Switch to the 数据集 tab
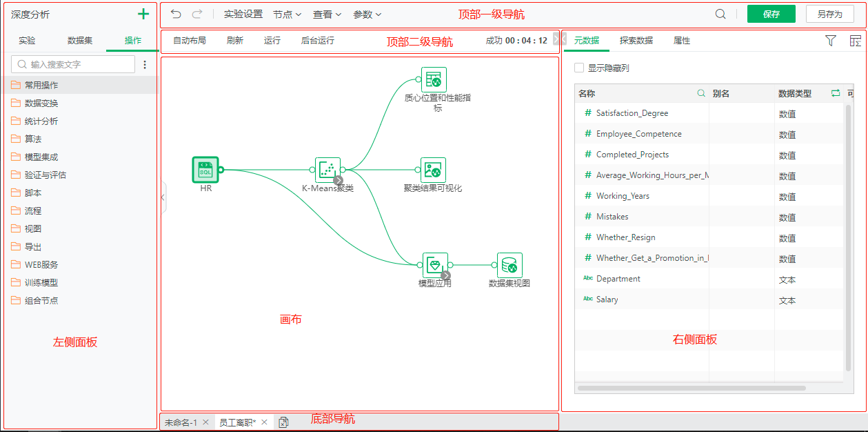Viewport: 868px width, 432px height. click(x=80, y=41)
